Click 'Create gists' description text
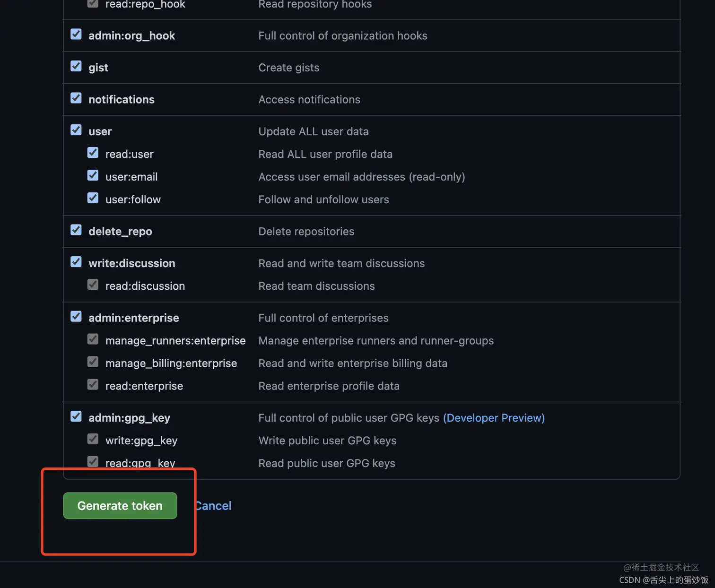Viewport: 715px width, 588px height. (x=289, y=68)
